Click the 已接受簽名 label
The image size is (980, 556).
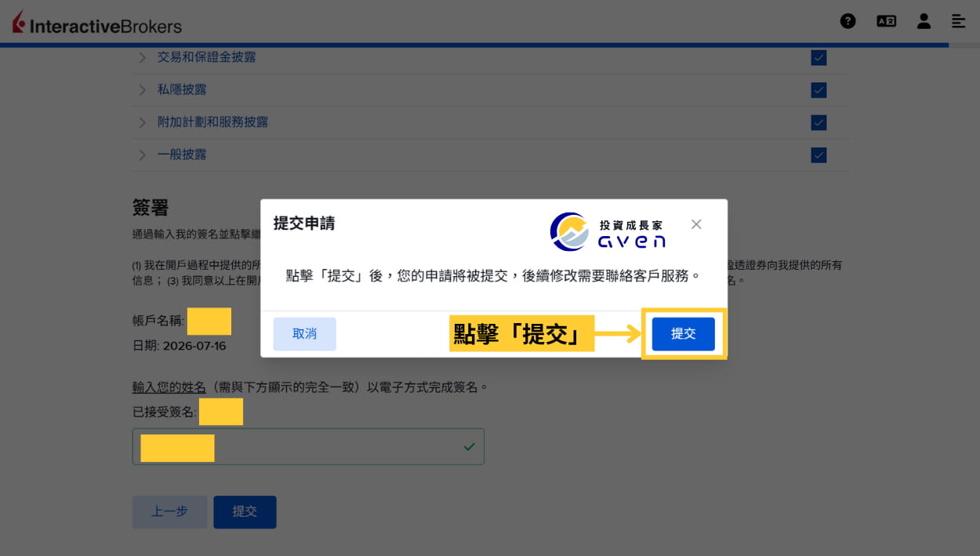click(x=164, y=412)
